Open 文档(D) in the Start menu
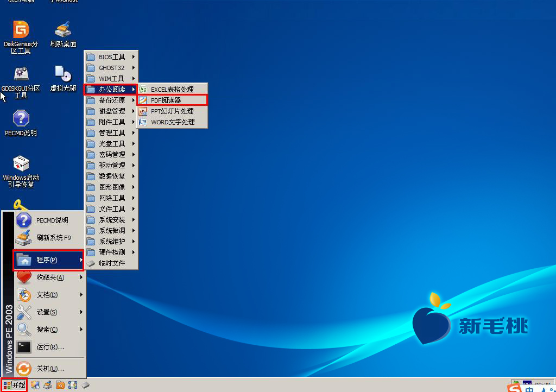The height and width of the screenshot is (392, 556). [49, 294]
